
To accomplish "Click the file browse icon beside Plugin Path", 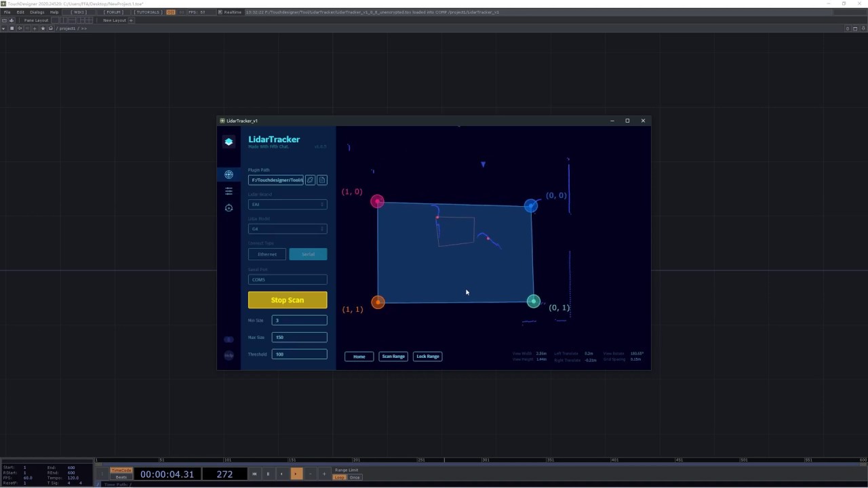I will [x=322, y=180].
